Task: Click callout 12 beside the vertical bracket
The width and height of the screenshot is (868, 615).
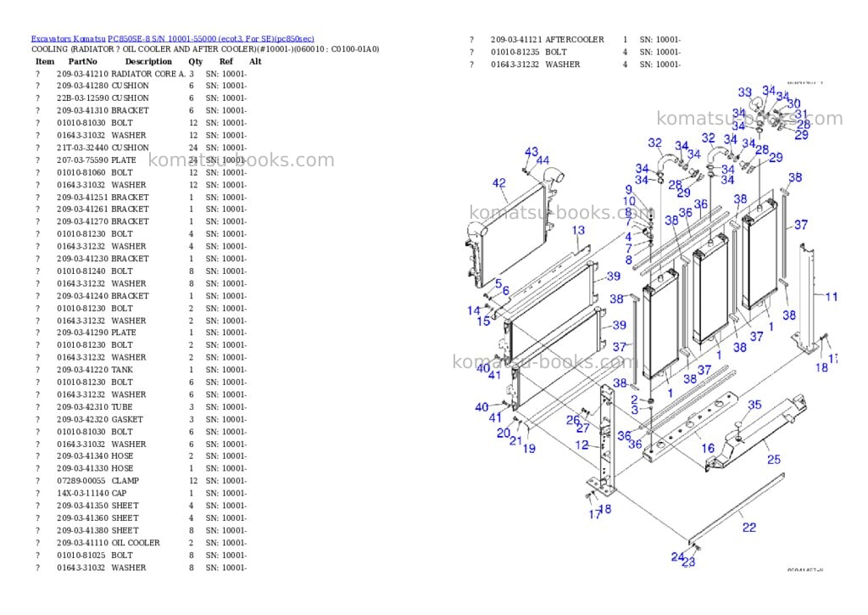Action: 581,444
